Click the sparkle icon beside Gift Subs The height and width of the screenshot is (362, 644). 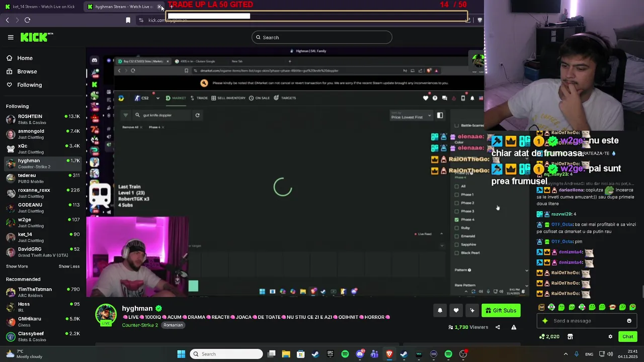(472, 310)
